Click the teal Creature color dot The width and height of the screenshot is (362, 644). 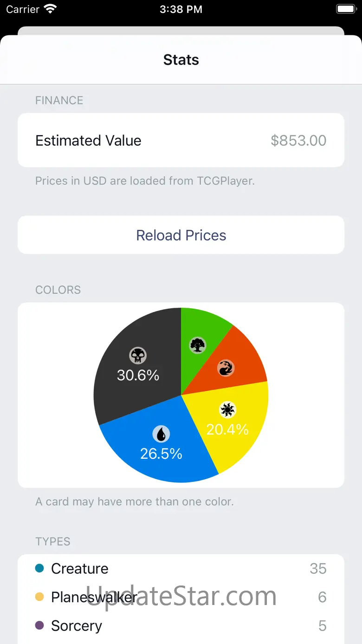click(x=39, y=568)
